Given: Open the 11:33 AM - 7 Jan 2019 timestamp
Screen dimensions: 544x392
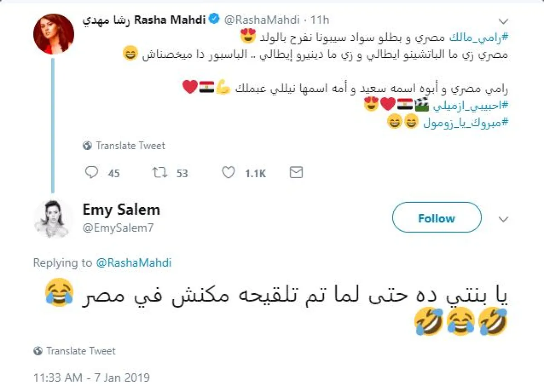Looking at the screenshot, I should 92,377.
